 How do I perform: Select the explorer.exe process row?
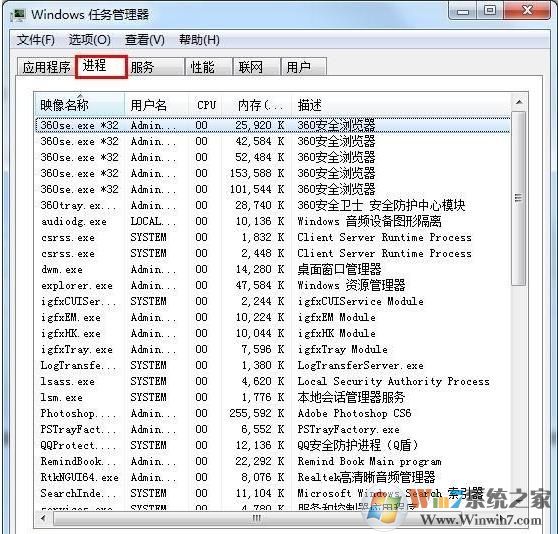click(273, 285)
